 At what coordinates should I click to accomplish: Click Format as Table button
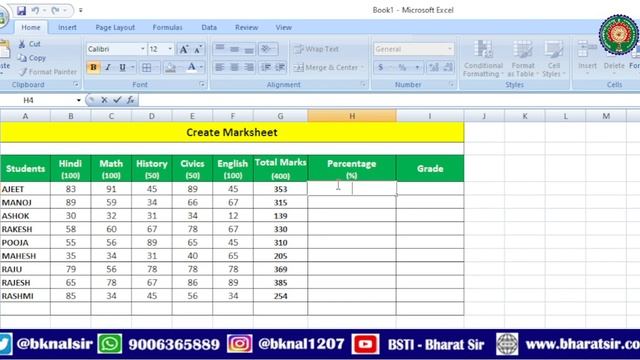523,59
